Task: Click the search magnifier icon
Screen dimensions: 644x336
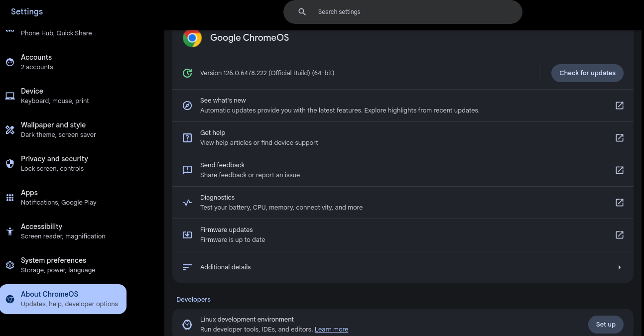Action: (x=302, y=12)
